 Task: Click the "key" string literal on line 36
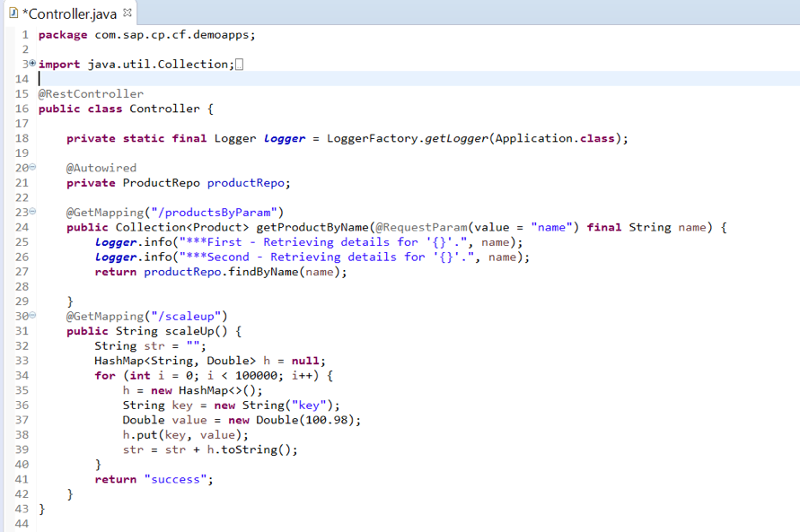308,406
